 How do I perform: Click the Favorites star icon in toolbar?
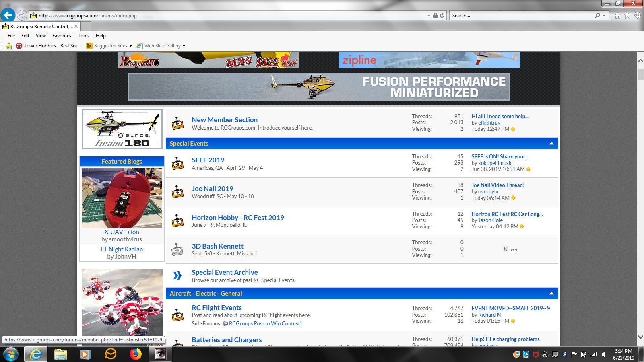(627, 16)
